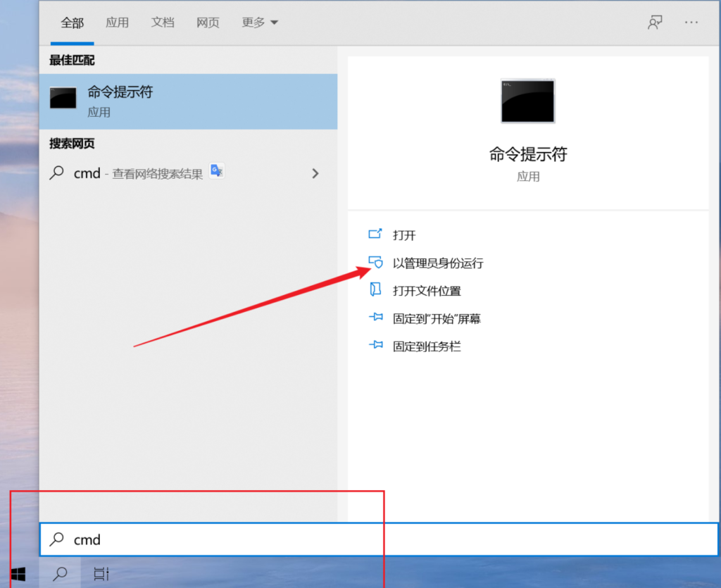The width and height of the screenshot is (721, 588).
Task: Click the taskbar magnifier search icon
Action: tap(61, 574)
